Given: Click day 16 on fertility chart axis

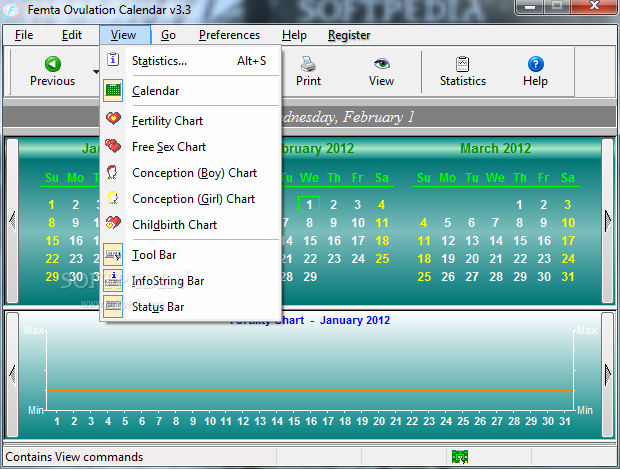Looking at the screenshot, I should coord(311,421).
